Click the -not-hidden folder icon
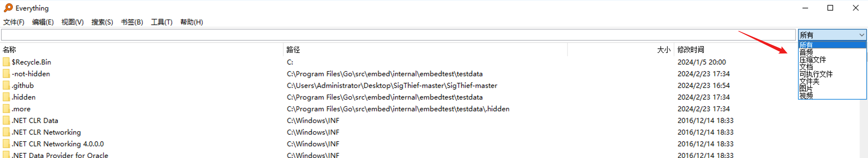The image size is (868, 158). point(6,74)
